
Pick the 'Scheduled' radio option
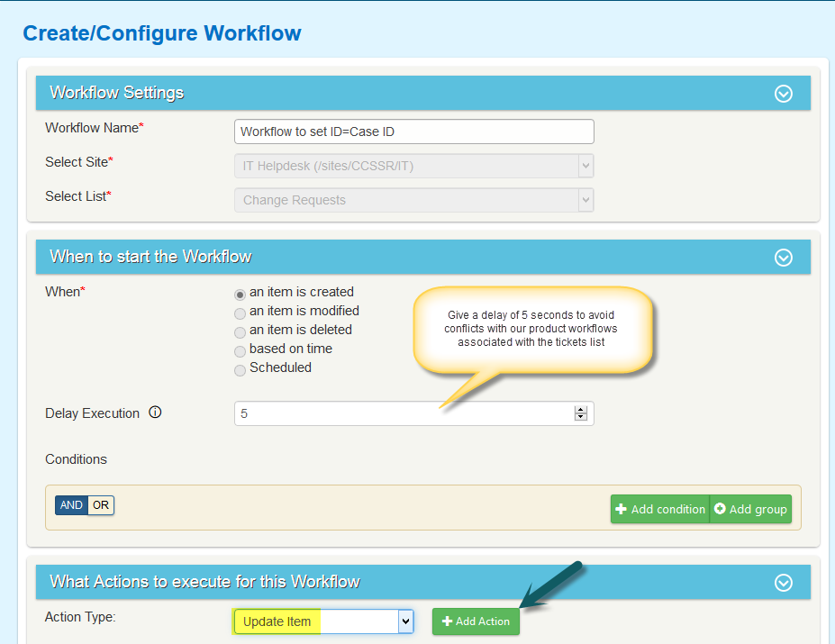click(240, 369)
